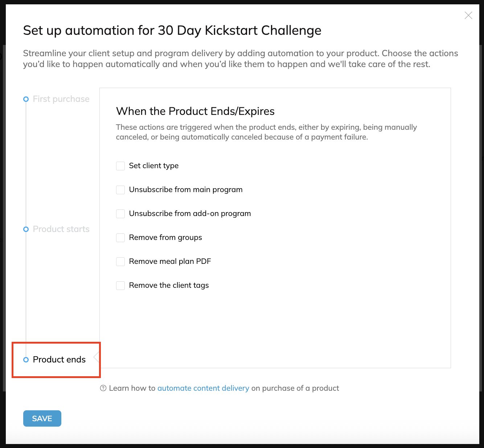Click the Set up automation dialog title
This screenshot has height=448, width=484.
[172, 30]
